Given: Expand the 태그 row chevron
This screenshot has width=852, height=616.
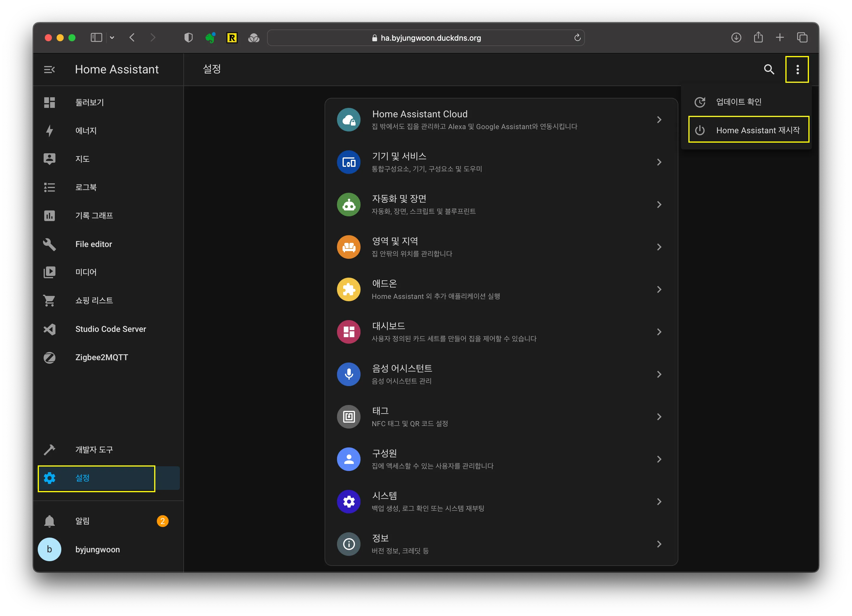Looking at the screenshot, I should coord(659,417).
